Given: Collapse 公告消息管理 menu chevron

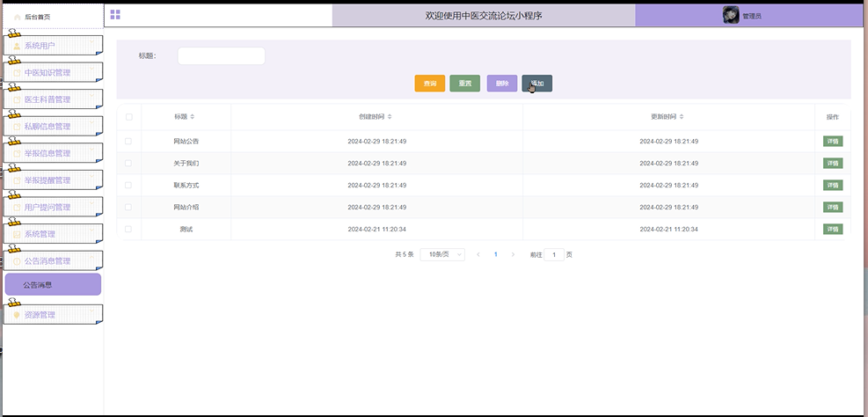Looking at the screenshot, I should point(91,258).
